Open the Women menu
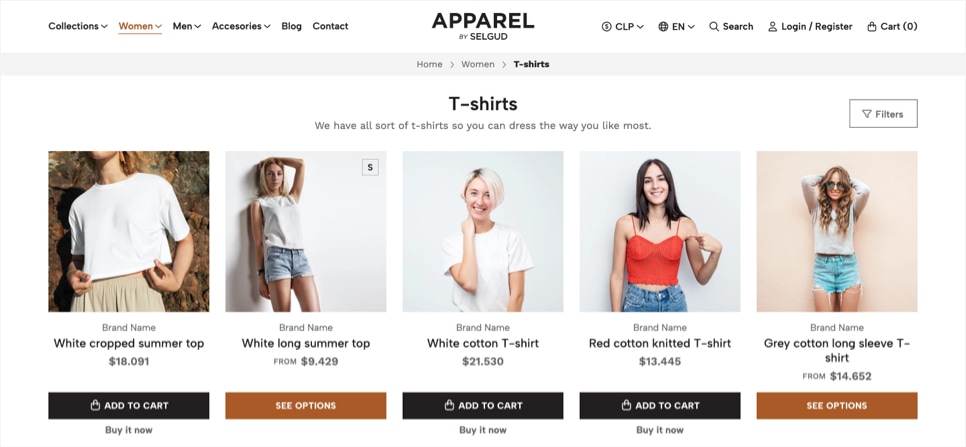 pos(140,26)
